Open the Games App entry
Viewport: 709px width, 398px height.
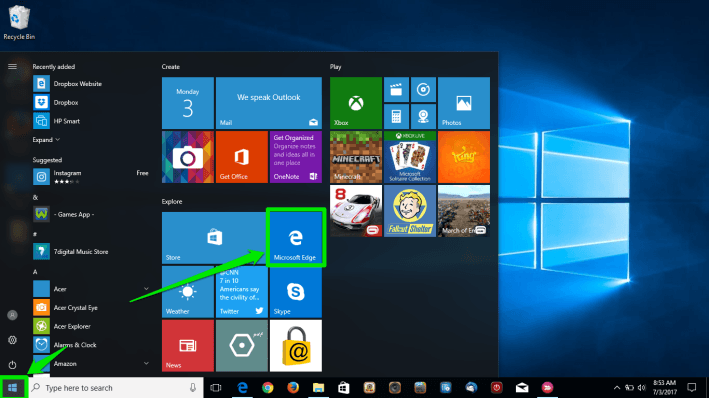coord(90,214)
